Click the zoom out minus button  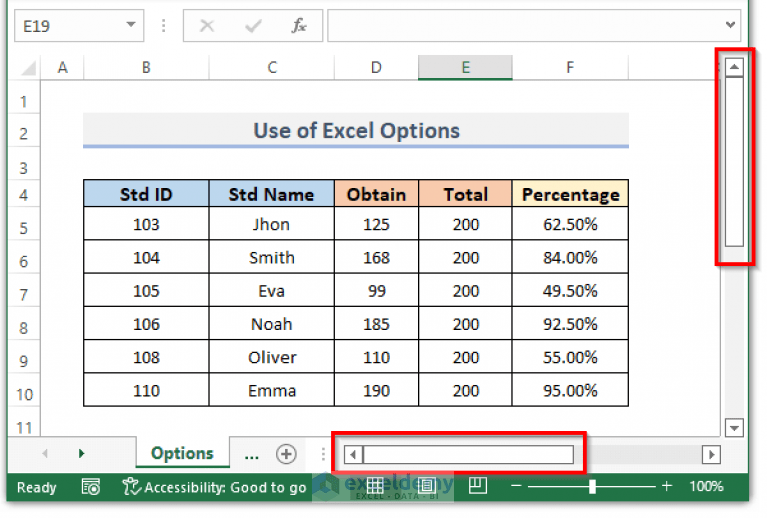coord(518,488)
